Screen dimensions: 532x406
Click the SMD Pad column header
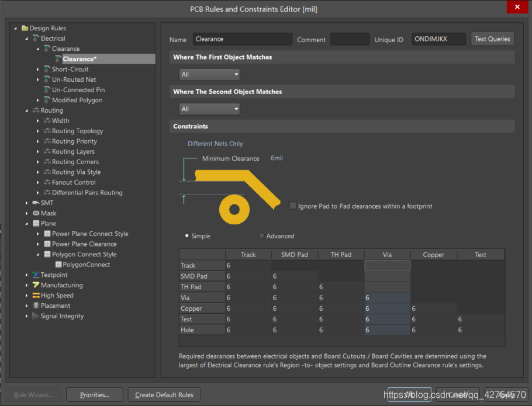point(295,255)
